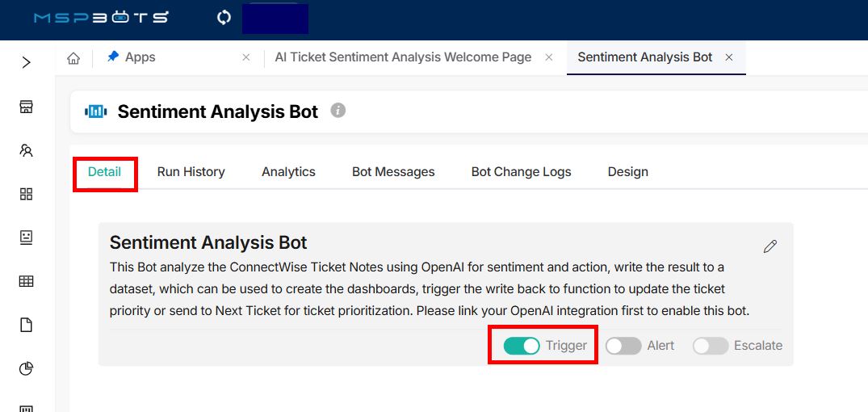Enable the Escalate switch
This screenshot has width=868, height=412.
pos(711,346)
